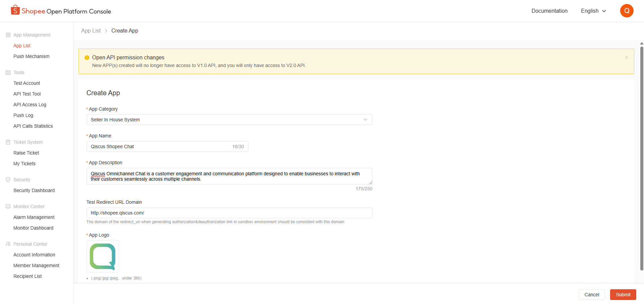Click the logo file format hint text

116,278
